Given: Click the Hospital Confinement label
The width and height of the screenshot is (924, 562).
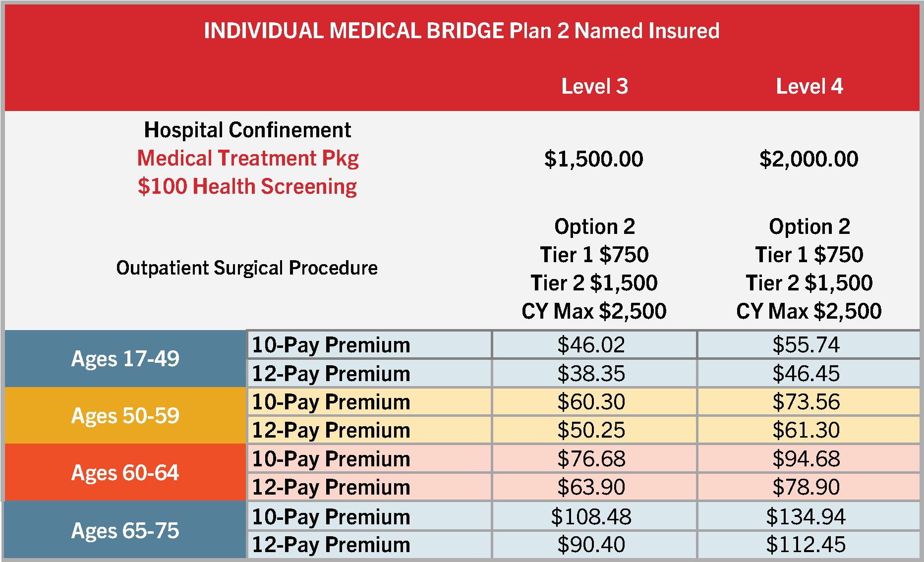Looking at the screenshot, I should coord(247,130).
